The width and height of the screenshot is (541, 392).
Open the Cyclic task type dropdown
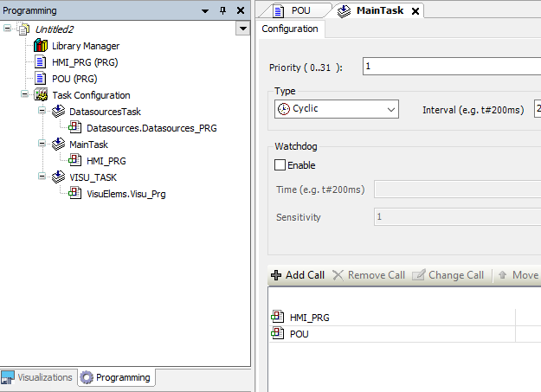tap(390, 110)
